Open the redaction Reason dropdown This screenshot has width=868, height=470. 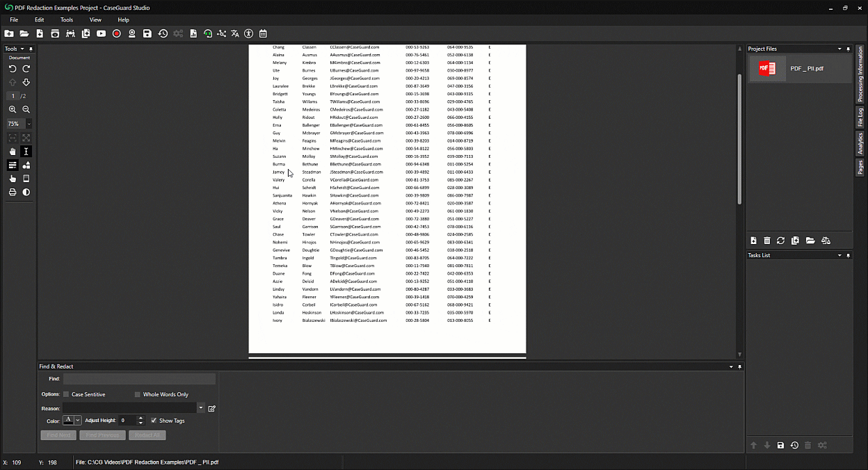(x=200, y=407)
